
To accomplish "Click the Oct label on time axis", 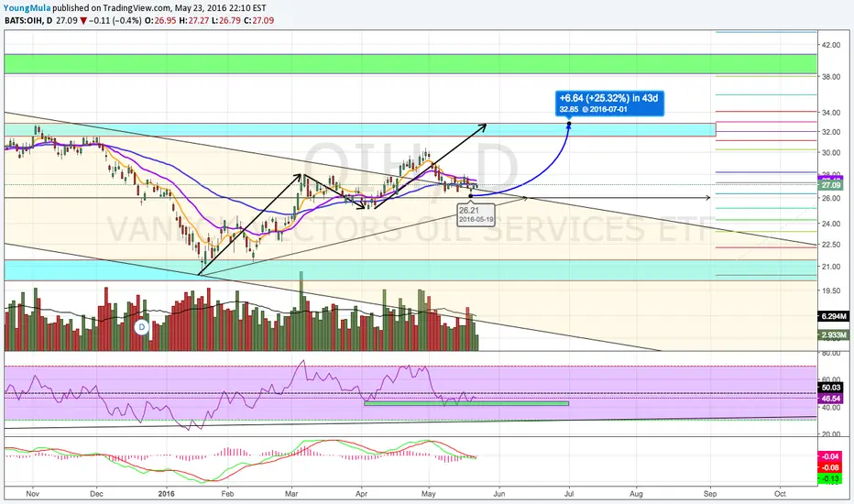I will (x=780, y=494).
